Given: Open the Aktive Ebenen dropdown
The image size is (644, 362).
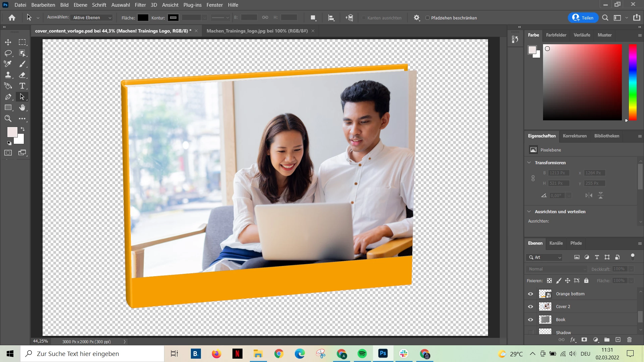Looking at the screenshot, I should [x=92, y=18].
